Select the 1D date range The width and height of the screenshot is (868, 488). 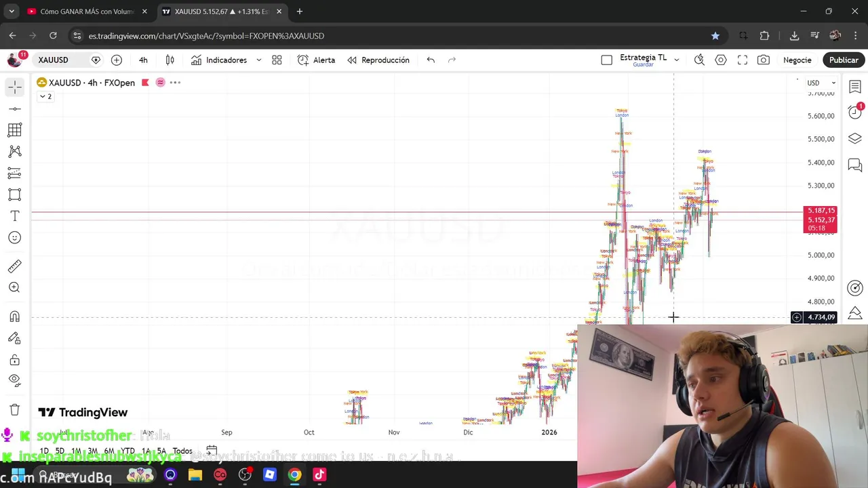(x=44, y=451)
